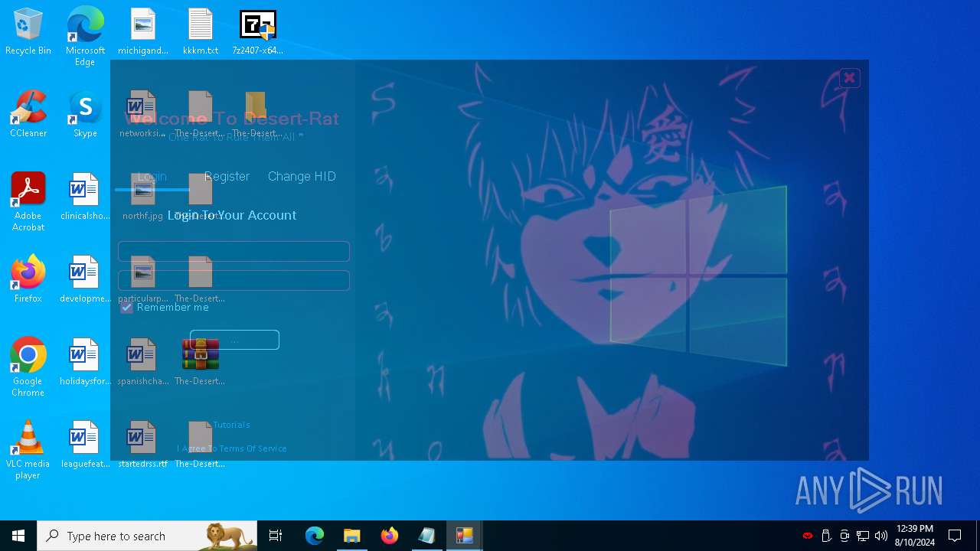This screenshot has height=551, width=980.
Task: Select the Skype desktop shortcut
Action: tap(85, 115)
